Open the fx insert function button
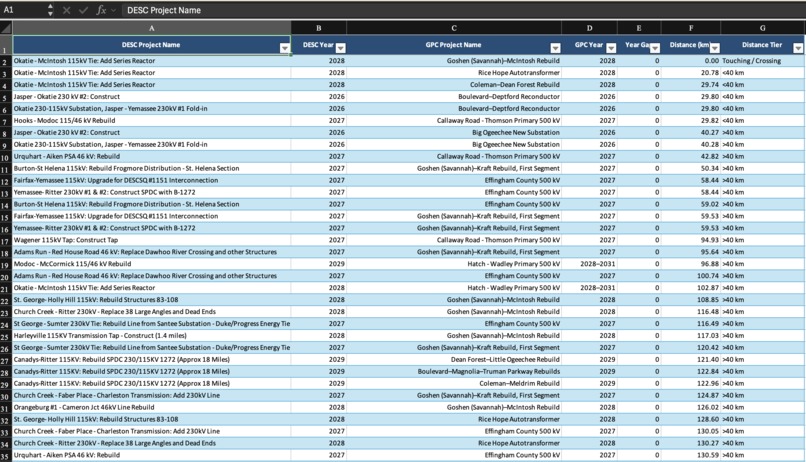This screenshot has height=462, width=806. point(101,10)
